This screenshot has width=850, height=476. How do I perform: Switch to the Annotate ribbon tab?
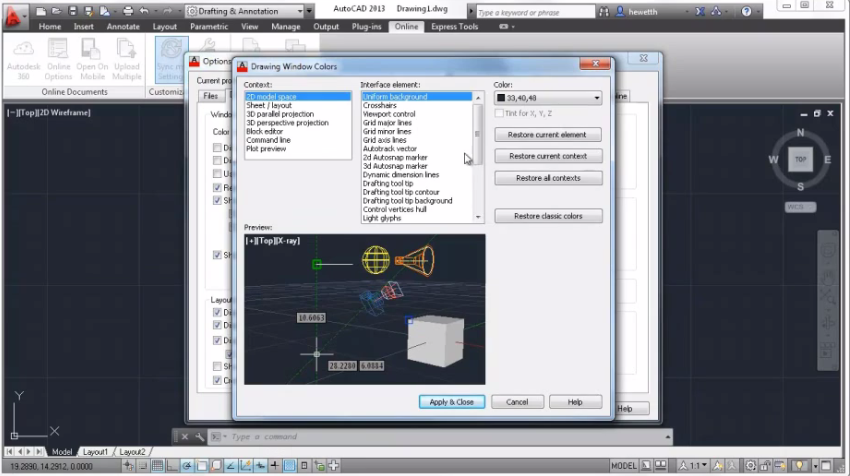coord(123,26)
